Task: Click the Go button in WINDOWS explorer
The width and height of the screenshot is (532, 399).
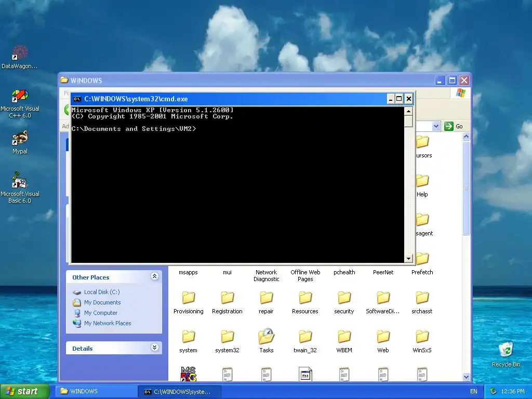Action: (x=453, y=126)
